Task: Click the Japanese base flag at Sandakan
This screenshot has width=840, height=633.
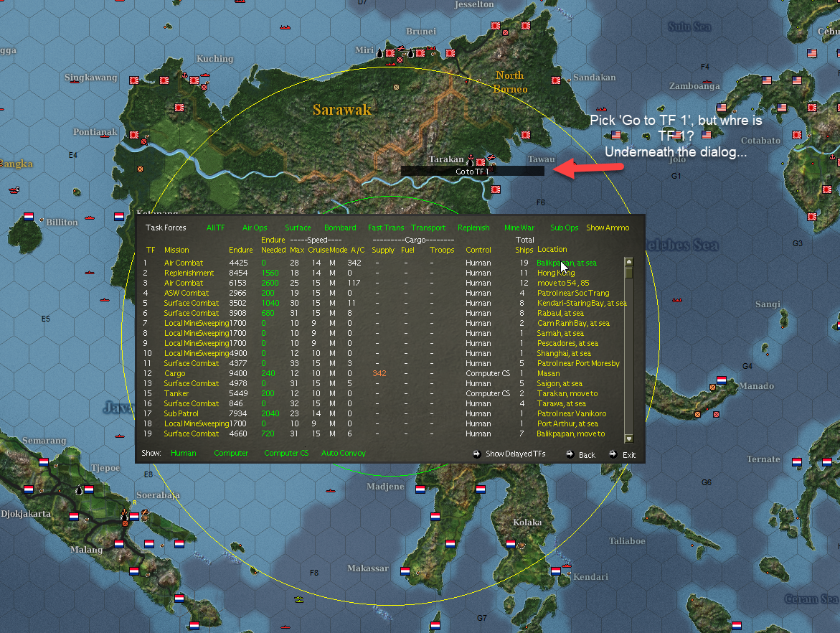Action: pos(555,80)
